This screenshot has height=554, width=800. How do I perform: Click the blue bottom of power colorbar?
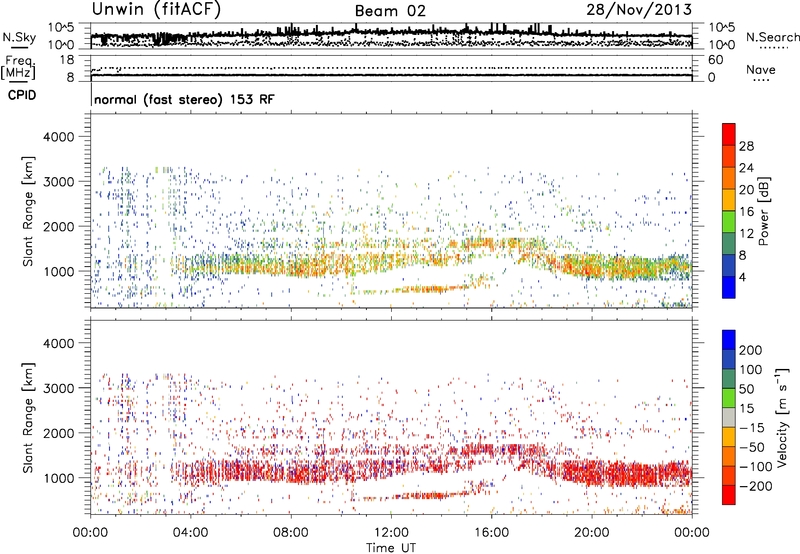tap(729, 287)
